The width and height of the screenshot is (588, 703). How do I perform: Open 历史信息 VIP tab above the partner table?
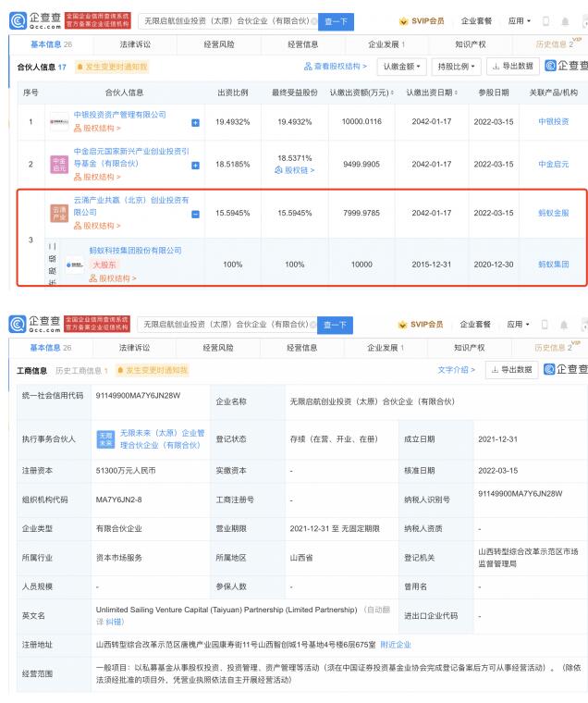click(557, 44)
